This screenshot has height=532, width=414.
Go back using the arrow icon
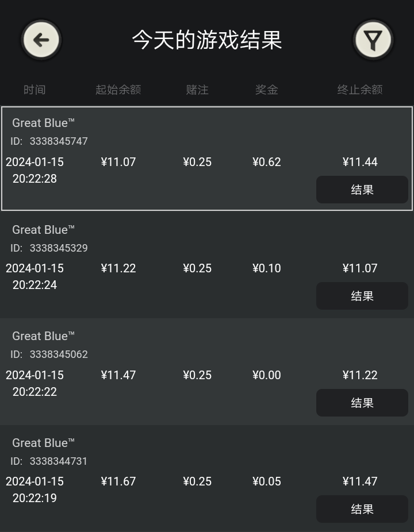[41, 40]
